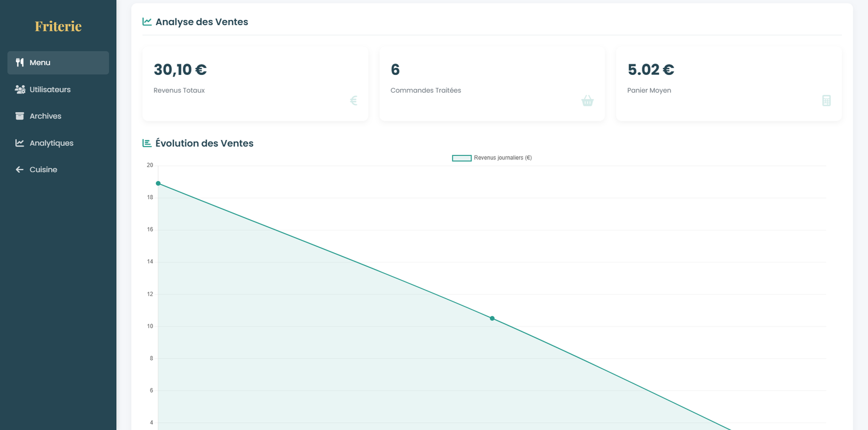This screenshot has width=868, height=430.
Task: Click the bar icon beside Évolution des Ventes
Action: (x=147, y=143)
